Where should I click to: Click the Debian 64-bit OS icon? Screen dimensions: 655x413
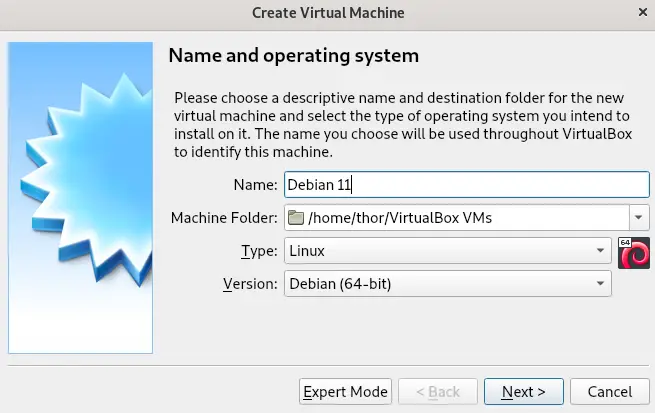634,253
